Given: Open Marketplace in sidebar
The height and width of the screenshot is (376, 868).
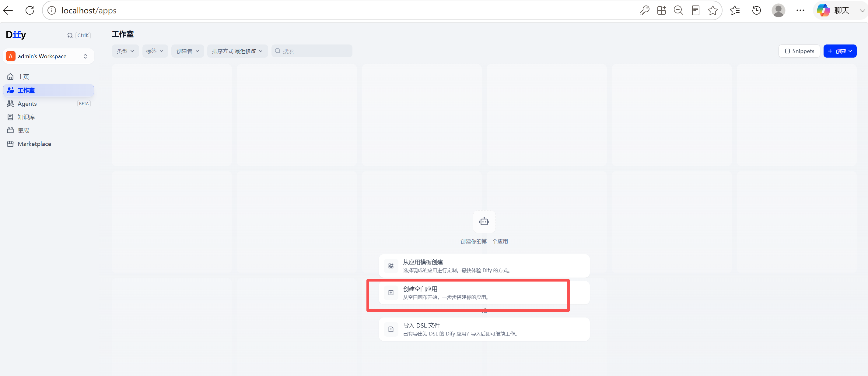Looking at the screenshot, I should click(x=48, y=144).
